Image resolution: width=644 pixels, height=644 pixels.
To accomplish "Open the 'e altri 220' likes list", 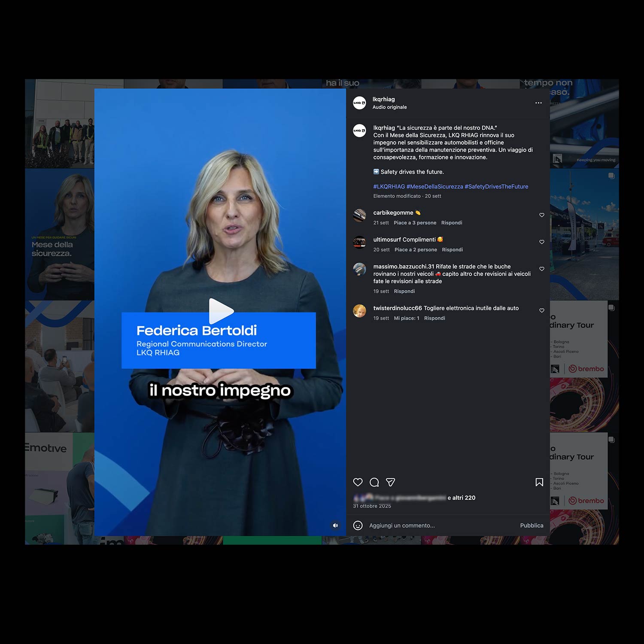I will click(462, 498).
